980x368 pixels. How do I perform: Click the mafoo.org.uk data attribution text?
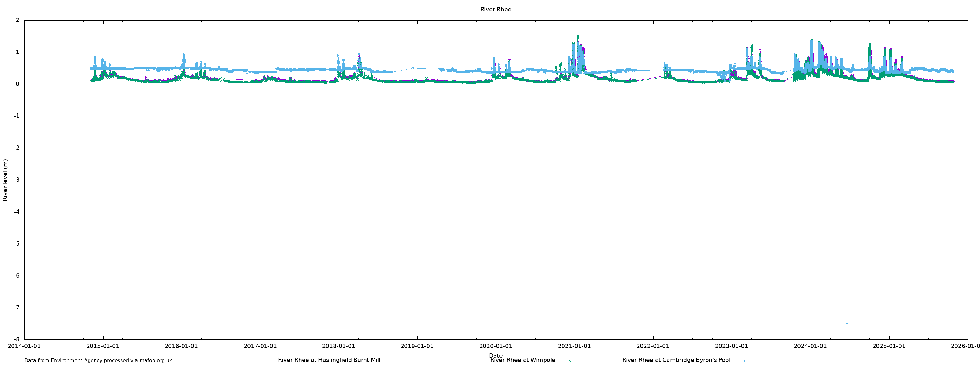point(98,360)
